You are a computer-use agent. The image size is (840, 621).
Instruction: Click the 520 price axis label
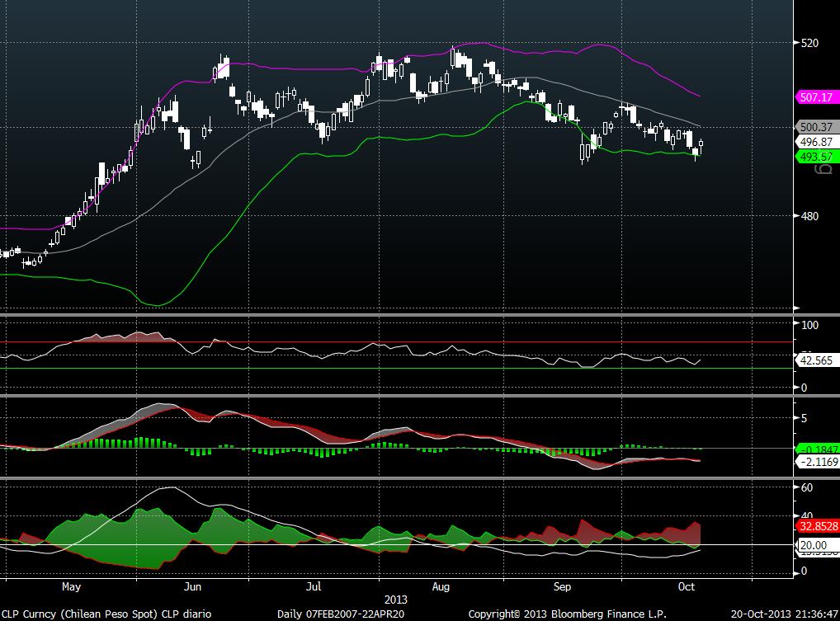point(810,43)
